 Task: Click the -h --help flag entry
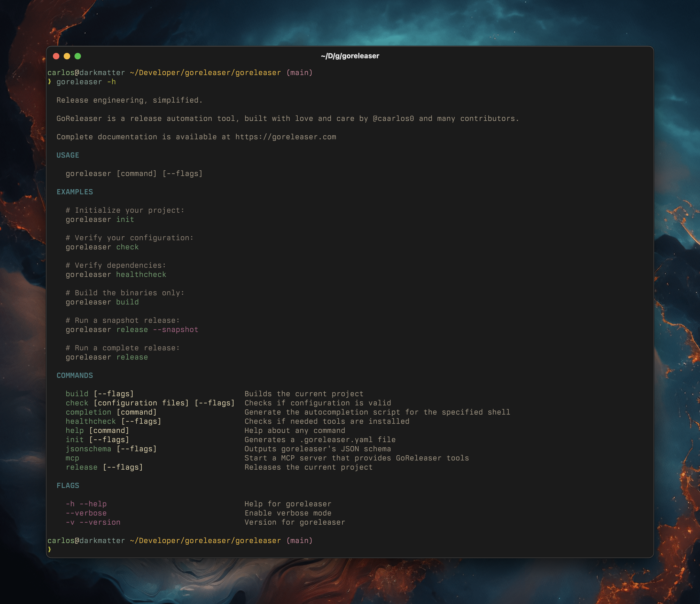[x=86, y=504]
